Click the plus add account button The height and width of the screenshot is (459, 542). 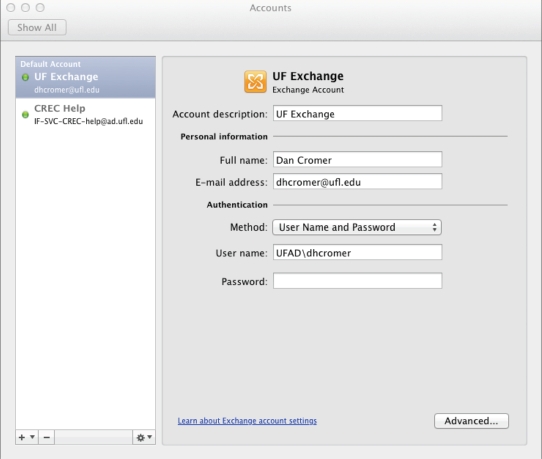(x=22, y=438)
